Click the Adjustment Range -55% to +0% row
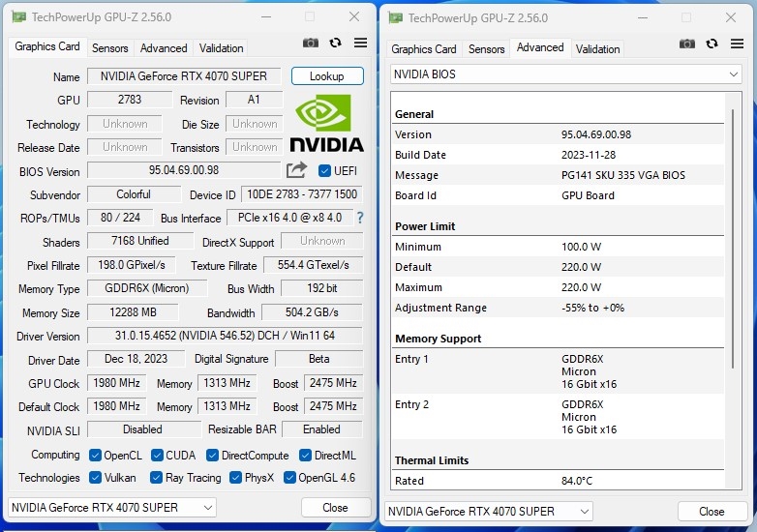Viewport: 757px width, 532px height. (559, 308)
